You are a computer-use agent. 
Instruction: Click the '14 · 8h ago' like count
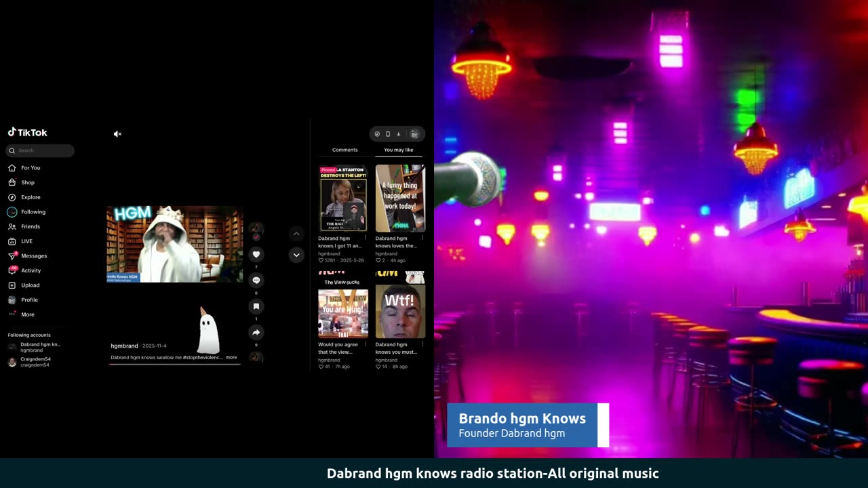pos(392,367)
